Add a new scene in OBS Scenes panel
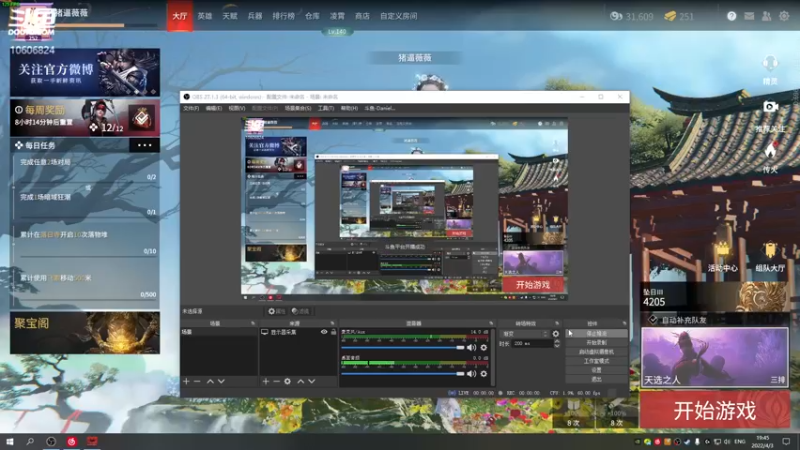800x450 pixels. tap(186, 381)
